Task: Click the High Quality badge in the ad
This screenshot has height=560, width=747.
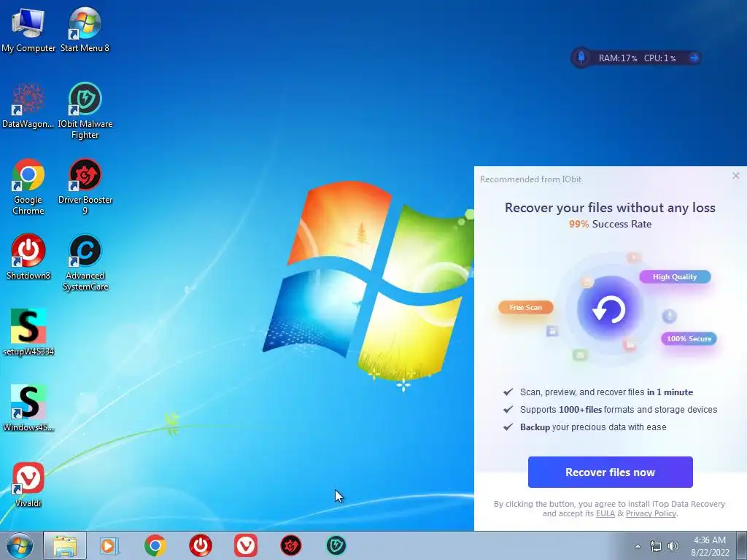Action: (x=675, y=276)
